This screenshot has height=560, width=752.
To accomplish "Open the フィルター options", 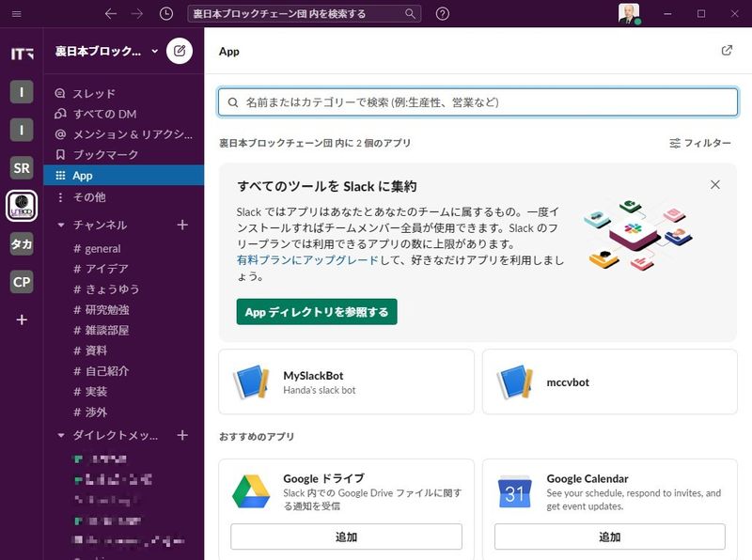I will (700, 143).
